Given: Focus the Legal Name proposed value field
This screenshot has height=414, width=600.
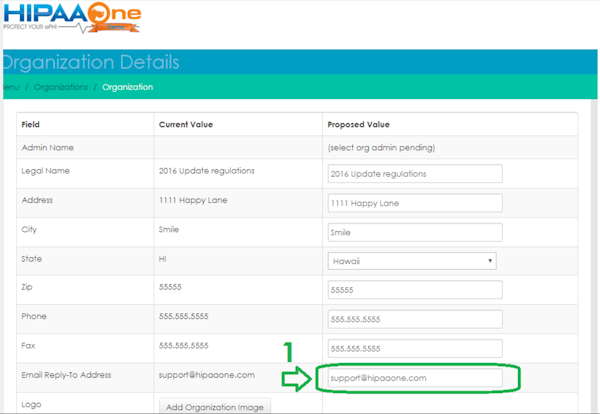Looking at the screenshot, I should (x=414, y=173).
